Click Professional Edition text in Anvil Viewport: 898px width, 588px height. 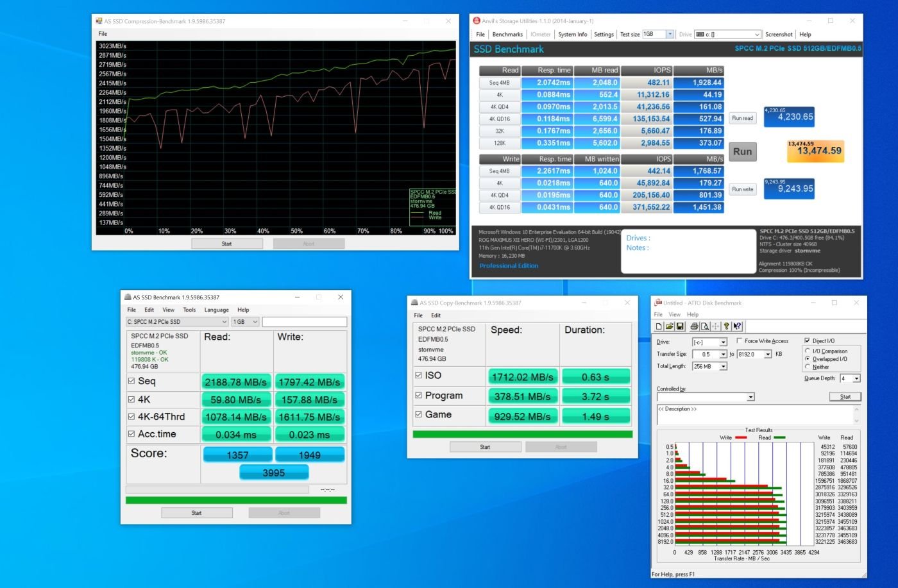coord(509,265)
